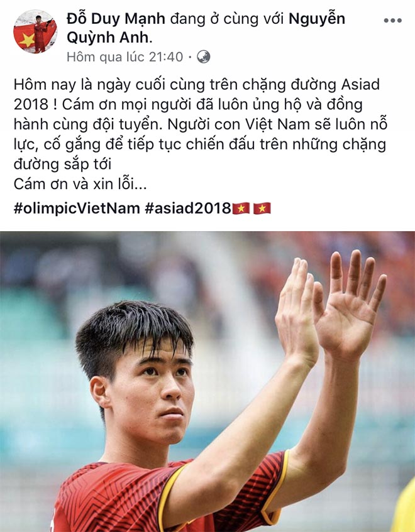Screen dimensions: 415x532
Task: Follow the #olimpicVietNam hashtag
Action: pos(77,208)
